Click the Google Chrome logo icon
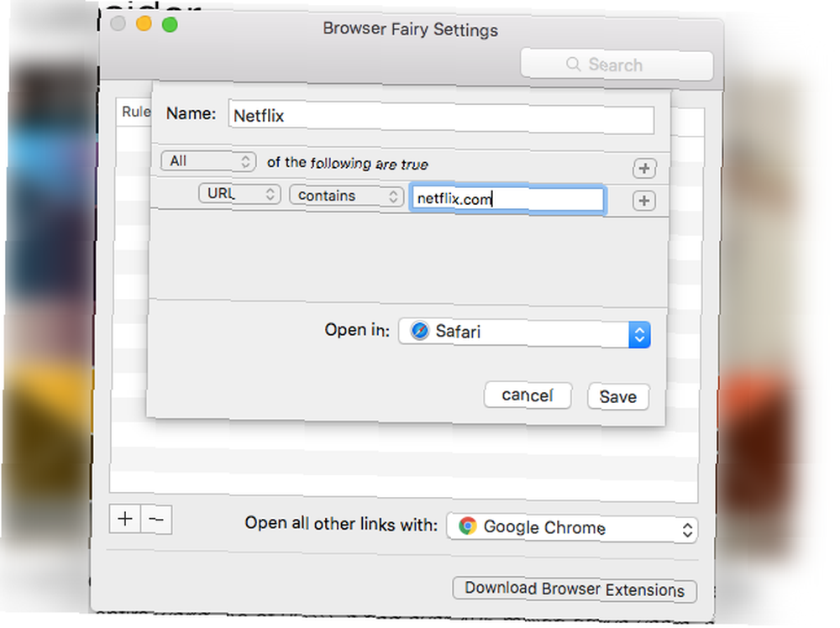This screenshot has height=628, width=840. 467,526
